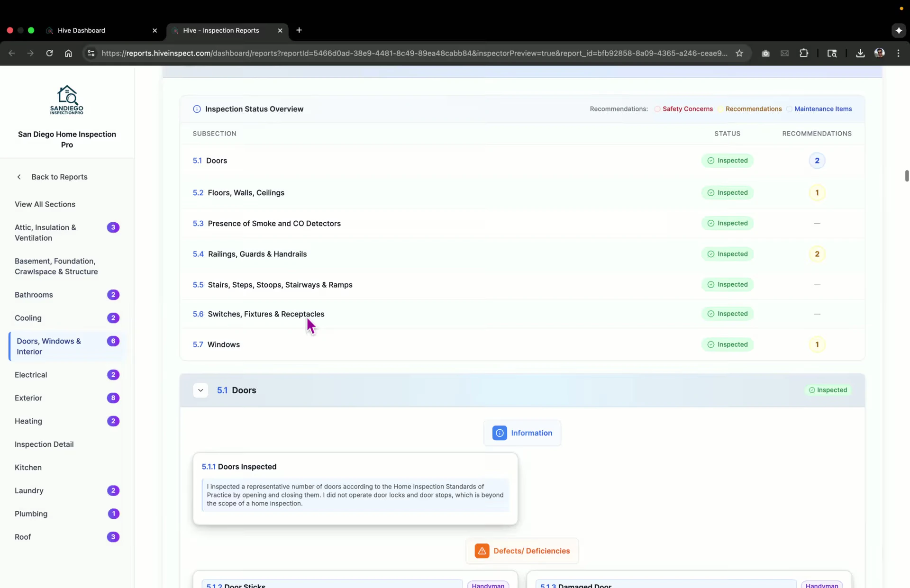
Task: Jump to 5.6 Switches, Fixtures & Receptacles
Action: (522, 314)
